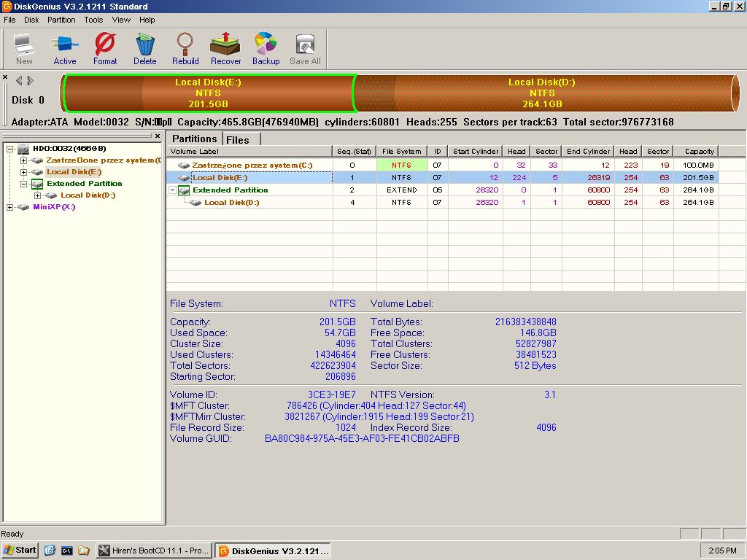Open the View menu
Image resolution: width=747 pixels, height=560 pixels.
121,20
